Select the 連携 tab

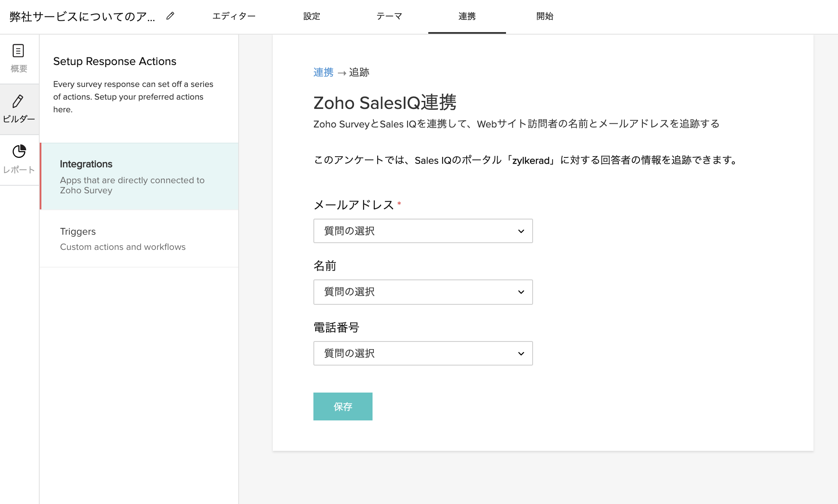(x=467, y=16)
